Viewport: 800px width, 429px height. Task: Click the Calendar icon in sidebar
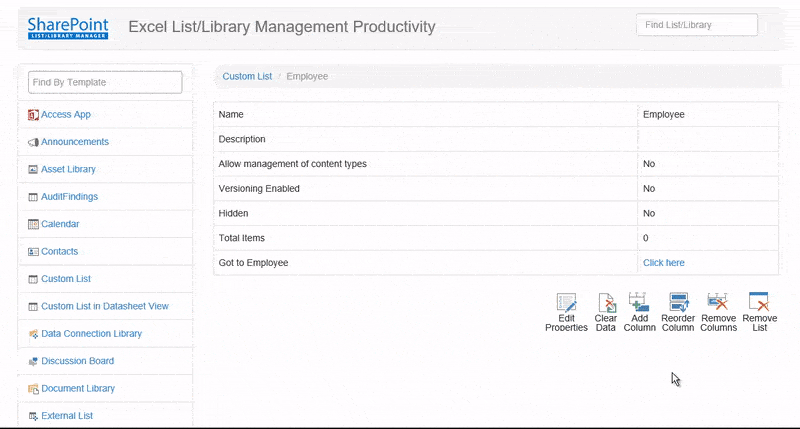(x=33, y=224)
